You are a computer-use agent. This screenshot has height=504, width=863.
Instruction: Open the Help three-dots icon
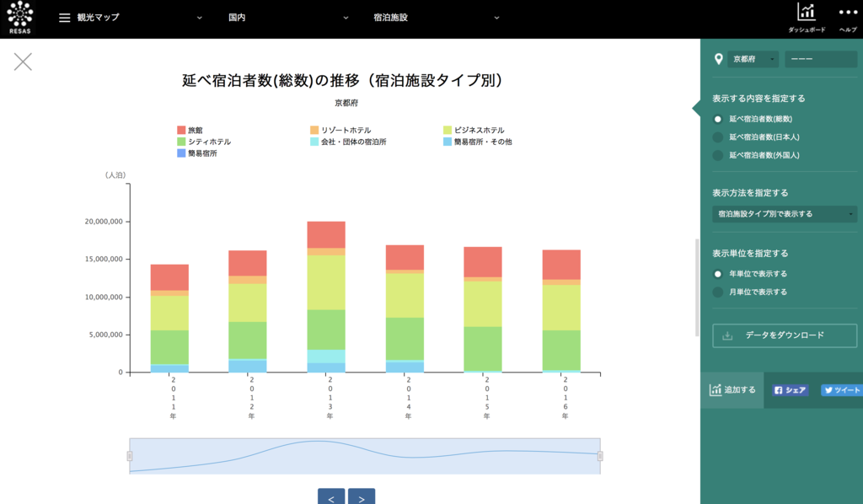848,12
